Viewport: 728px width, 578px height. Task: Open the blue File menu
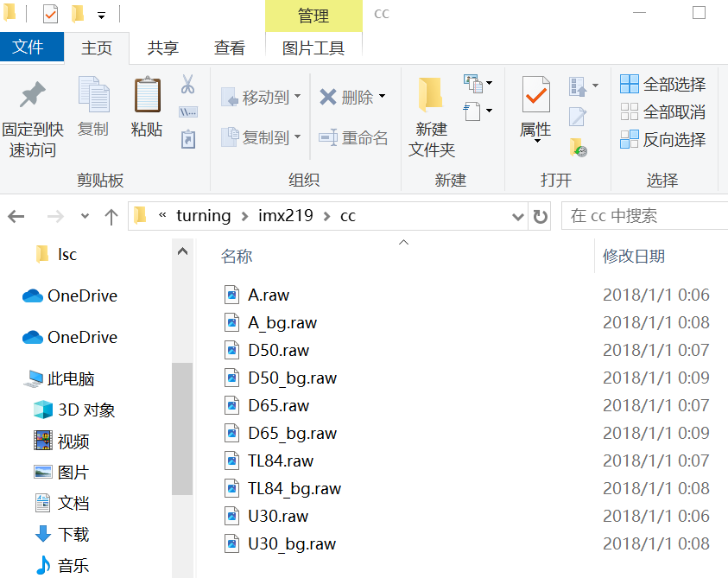[28, 48]
